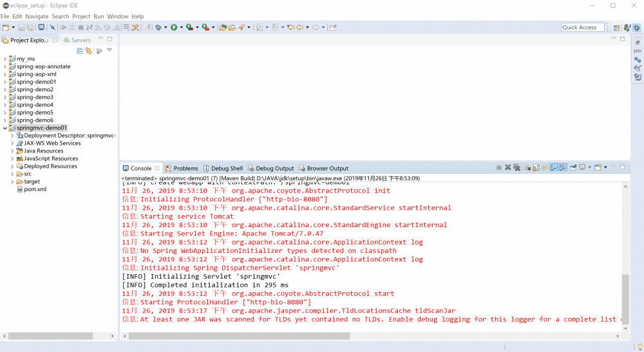
Task: Toggle Console Word Wrap
Action: [x=545, y=167]
